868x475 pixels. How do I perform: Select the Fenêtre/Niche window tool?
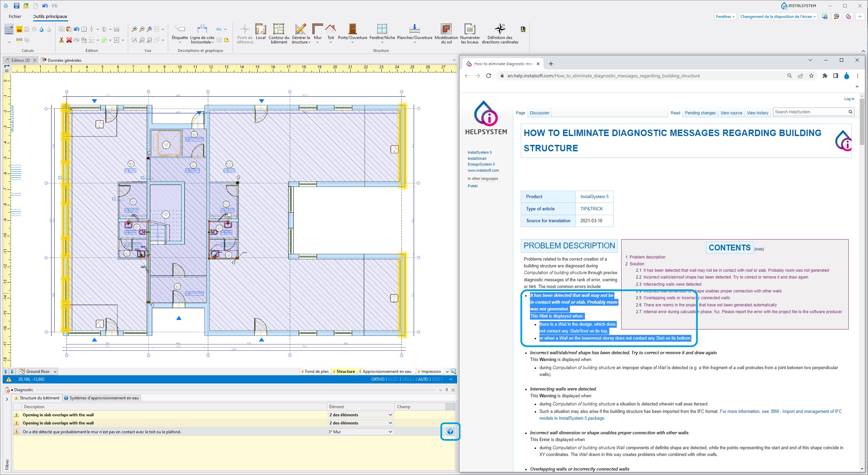(x=382, y=33)
